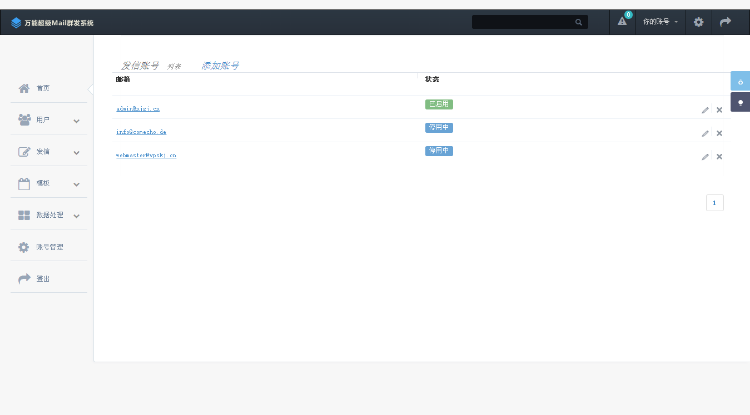The width and height of the screenshot is (750, 415).
Task: Click the 退出 arrow icon in sidebar
Action: pos(24,278)
